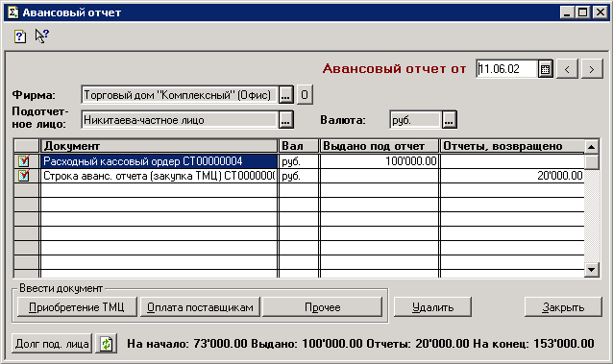Click the Долг под. лица button
Image resolution: width=613 pixels, height=364 pixels.
coord(52,344)
